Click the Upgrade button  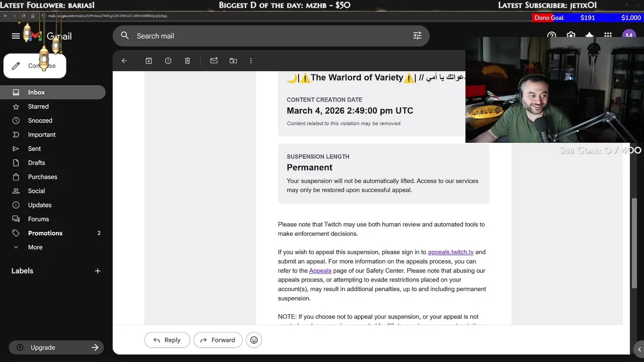click(x=56, y=347)
